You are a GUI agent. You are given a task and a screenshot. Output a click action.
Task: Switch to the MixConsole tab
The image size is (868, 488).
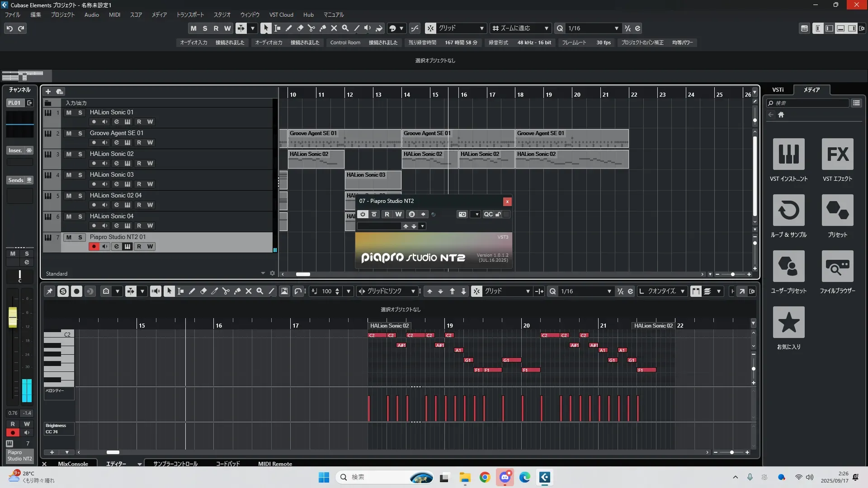(73, 464)
